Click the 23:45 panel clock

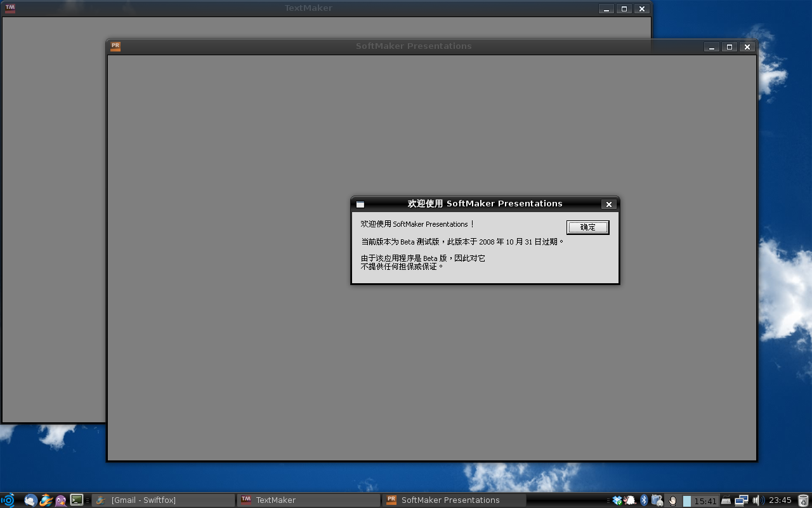pos(780,500)
